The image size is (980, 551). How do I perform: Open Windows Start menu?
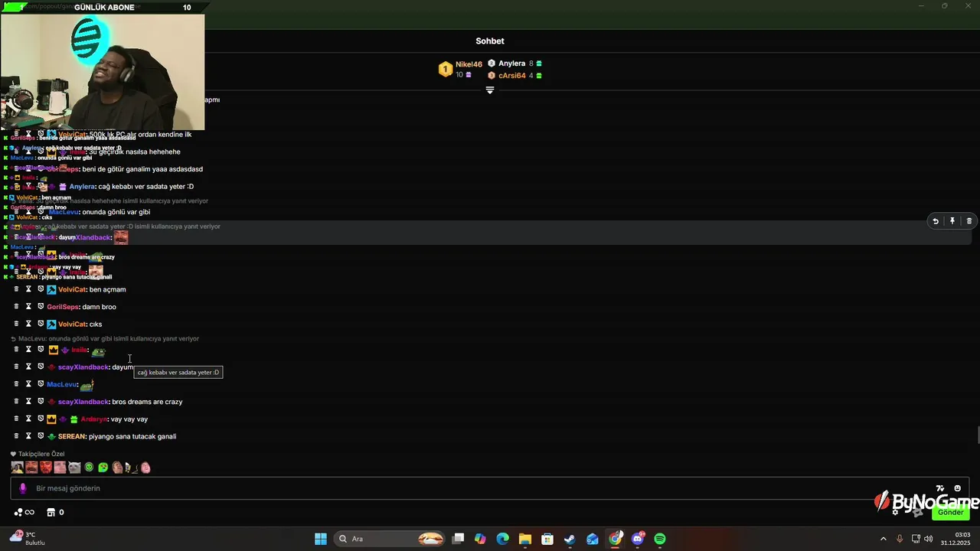(321, 539)
